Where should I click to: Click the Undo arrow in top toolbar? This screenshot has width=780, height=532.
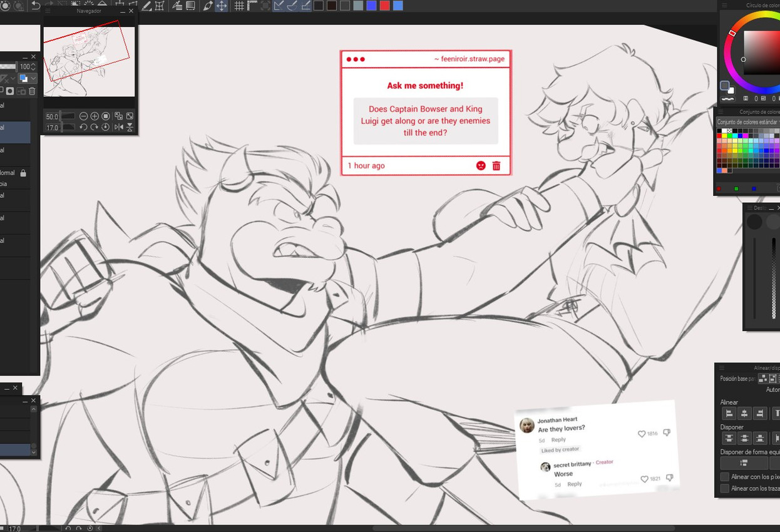click(x=36, y=6)
